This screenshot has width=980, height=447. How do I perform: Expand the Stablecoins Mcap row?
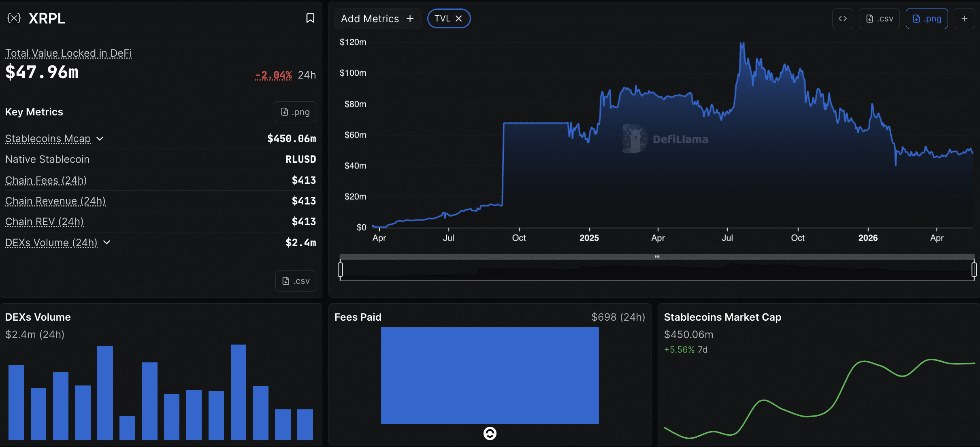[100, 139]
